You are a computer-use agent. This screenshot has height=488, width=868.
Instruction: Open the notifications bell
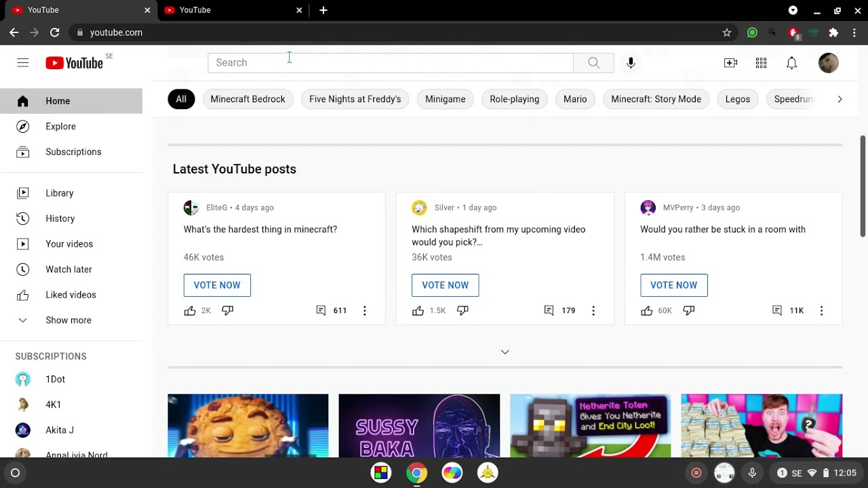(x=791, y=63)
